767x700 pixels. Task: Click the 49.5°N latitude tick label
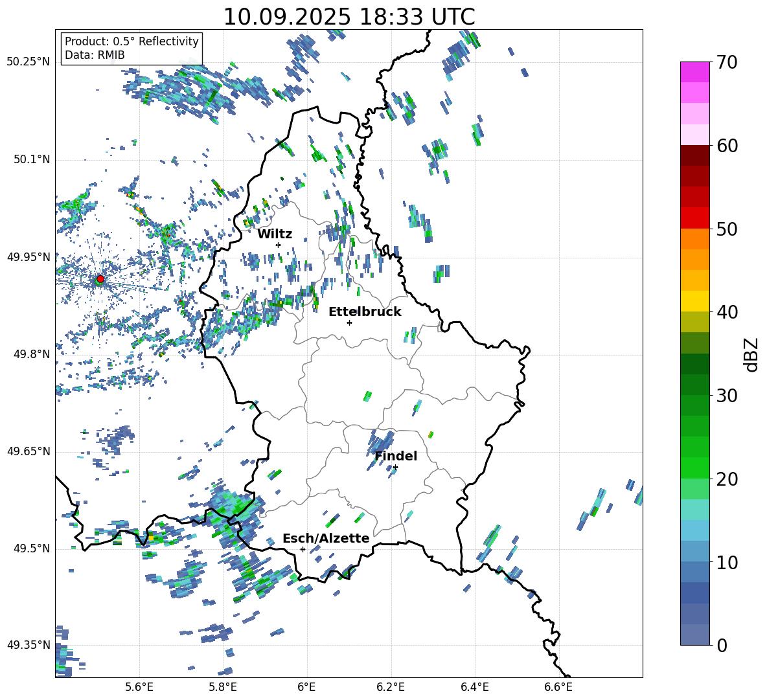click(x=31, y=549)
